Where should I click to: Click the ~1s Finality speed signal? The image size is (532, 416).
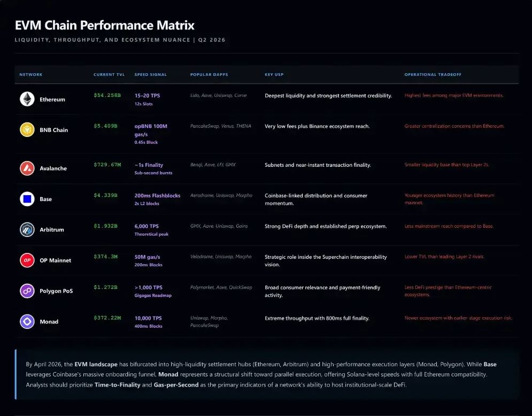(149, 165)
